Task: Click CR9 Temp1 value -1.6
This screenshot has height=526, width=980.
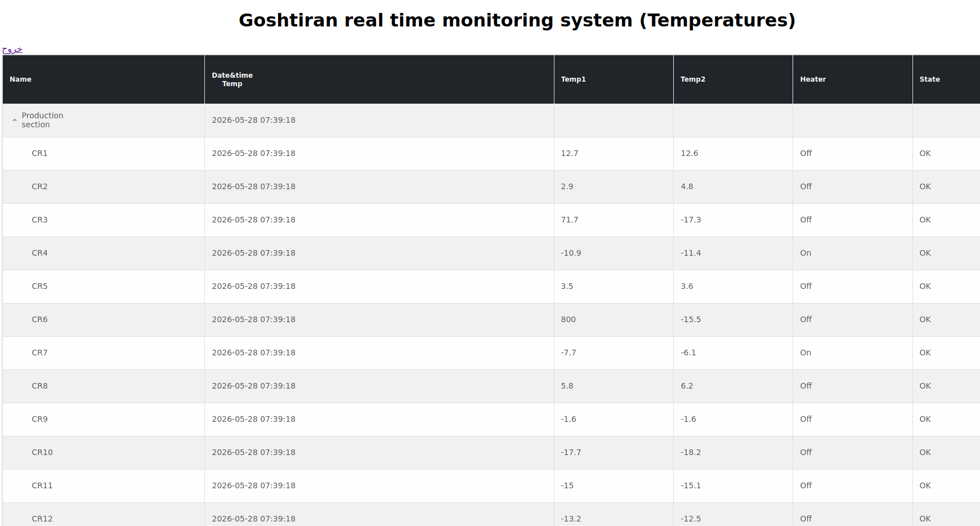Action: point(568,419)
